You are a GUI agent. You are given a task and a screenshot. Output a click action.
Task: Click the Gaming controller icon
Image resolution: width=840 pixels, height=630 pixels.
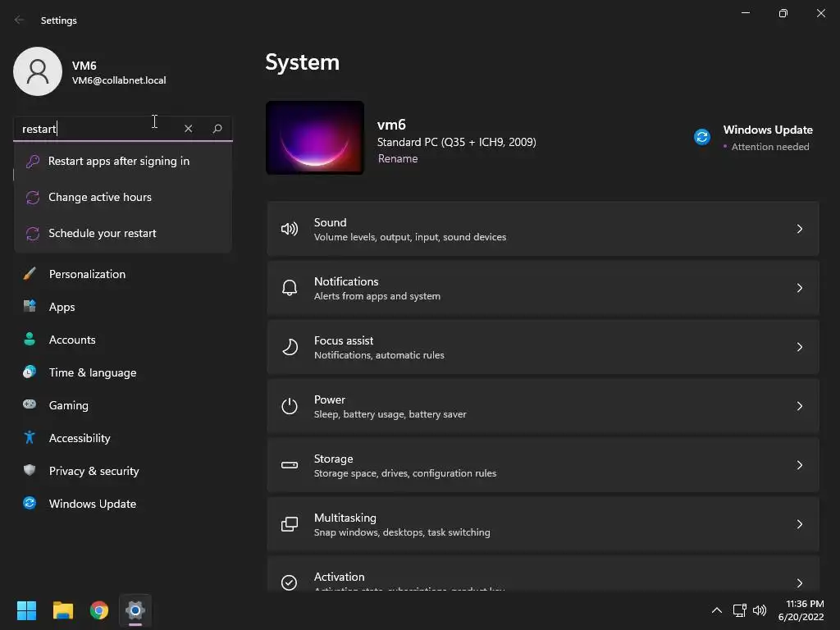click(x=30, y=404)
